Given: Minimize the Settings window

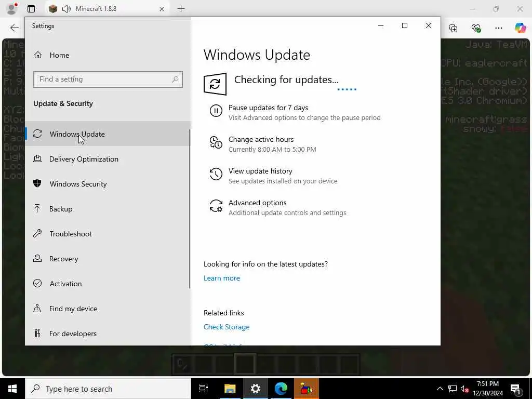Looking at the screenshot, I should coord(381,25).
